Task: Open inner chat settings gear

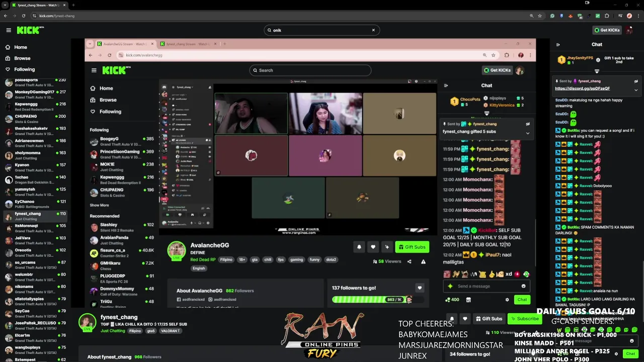Action: [507, 300]
